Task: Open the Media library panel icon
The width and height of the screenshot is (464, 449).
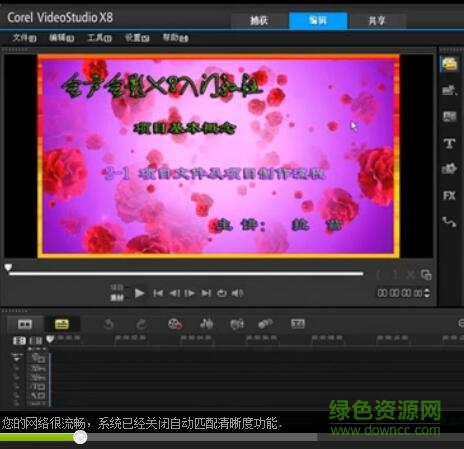Action: (449, 64)
